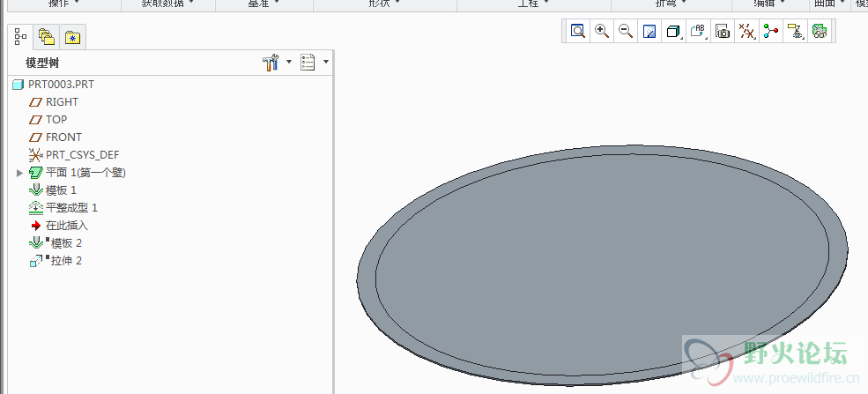Open View Manager camera icon
The height and width of the screenshot is (394, 868).
tap(723, 31)
